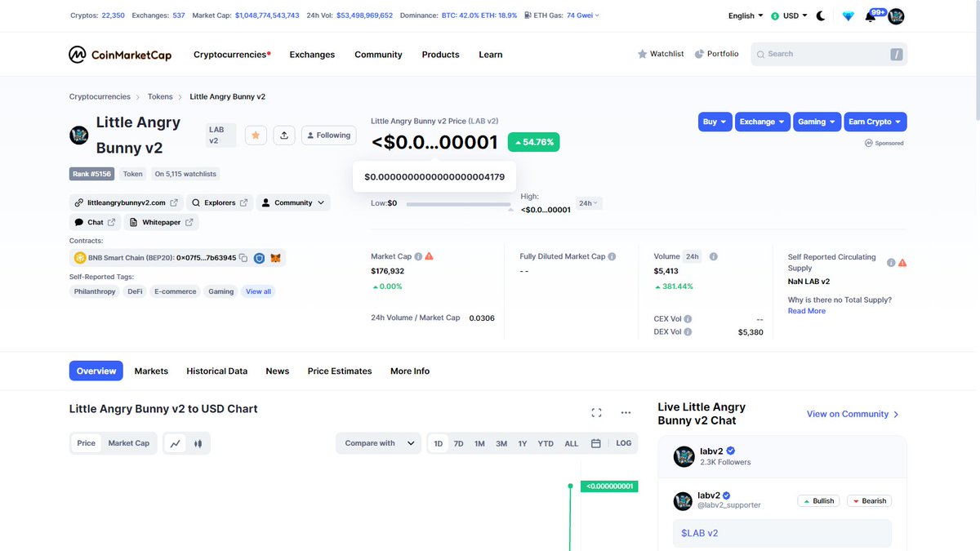Switch to line chart icon
The width and height of the screenshot is (980, 551).
coord(176,443)
